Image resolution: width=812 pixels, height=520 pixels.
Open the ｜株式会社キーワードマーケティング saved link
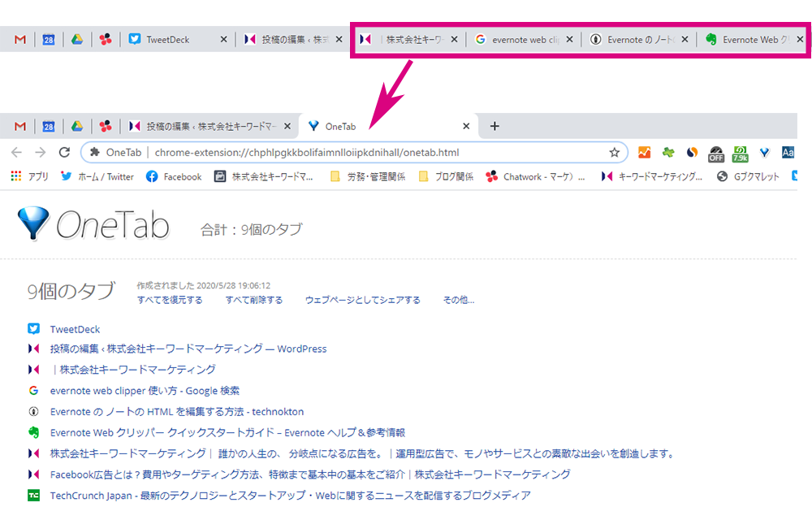tap(133, 370)
